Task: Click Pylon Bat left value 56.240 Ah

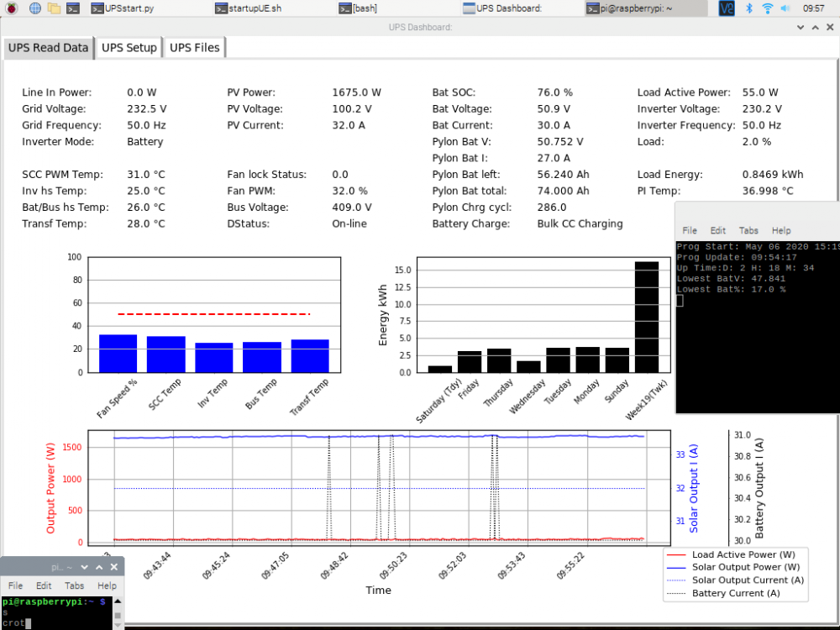Action: pos(563,174)
